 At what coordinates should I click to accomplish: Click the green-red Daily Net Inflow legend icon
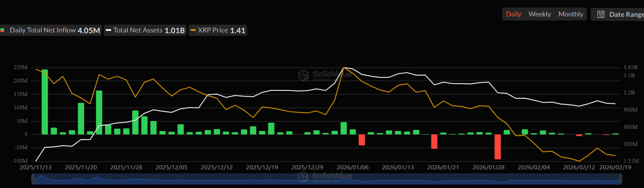click(x=3, y=30)
